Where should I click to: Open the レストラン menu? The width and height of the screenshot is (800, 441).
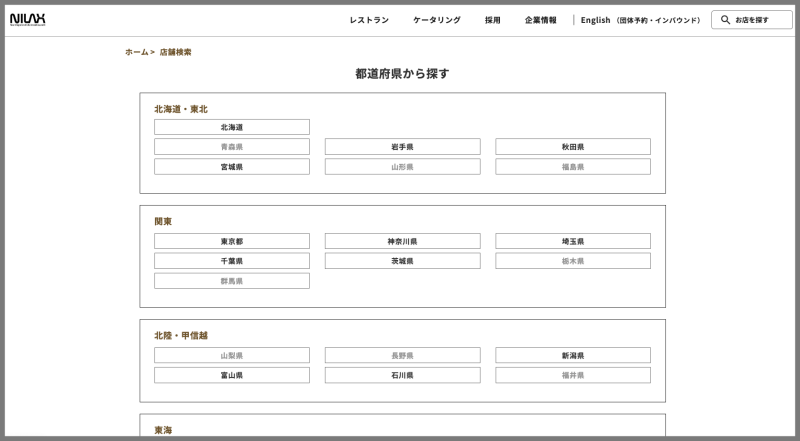click(369, 20)
